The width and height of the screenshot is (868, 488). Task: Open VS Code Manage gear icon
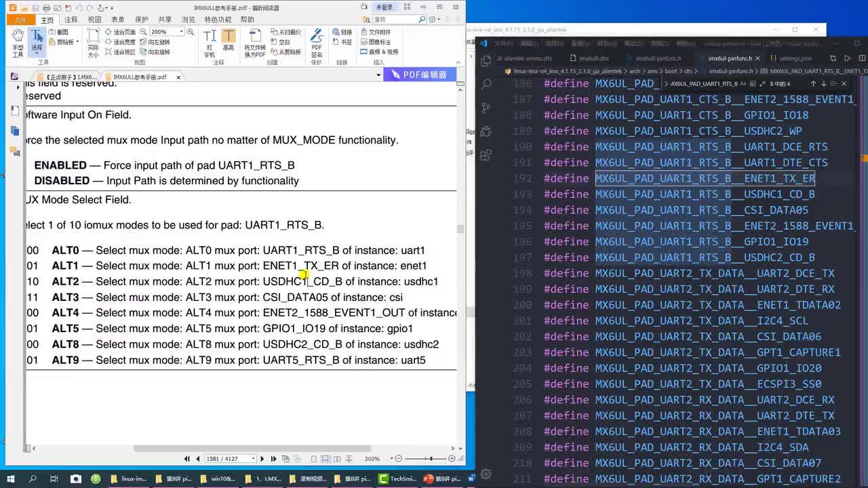click(486, 474)
